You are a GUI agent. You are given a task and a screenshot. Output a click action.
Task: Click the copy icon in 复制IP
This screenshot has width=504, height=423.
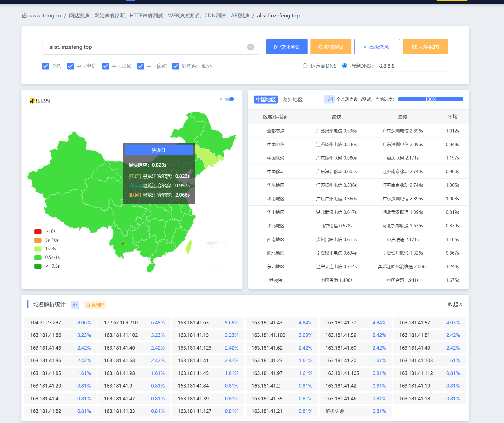88,305
